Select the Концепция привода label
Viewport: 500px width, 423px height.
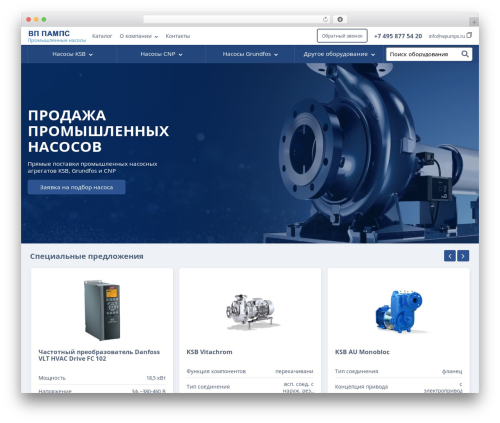point(361,387)
